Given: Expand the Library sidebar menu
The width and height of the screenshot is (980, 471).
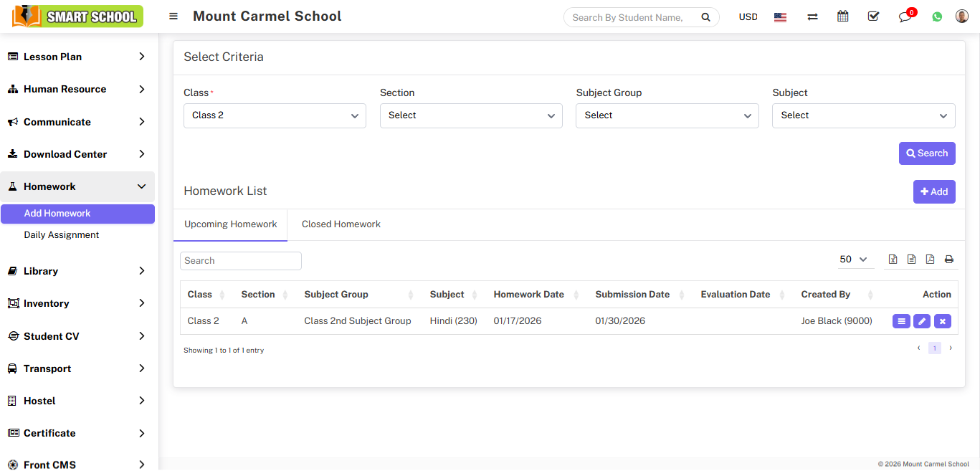Looking at the screenshot, I should coord(77,271).
